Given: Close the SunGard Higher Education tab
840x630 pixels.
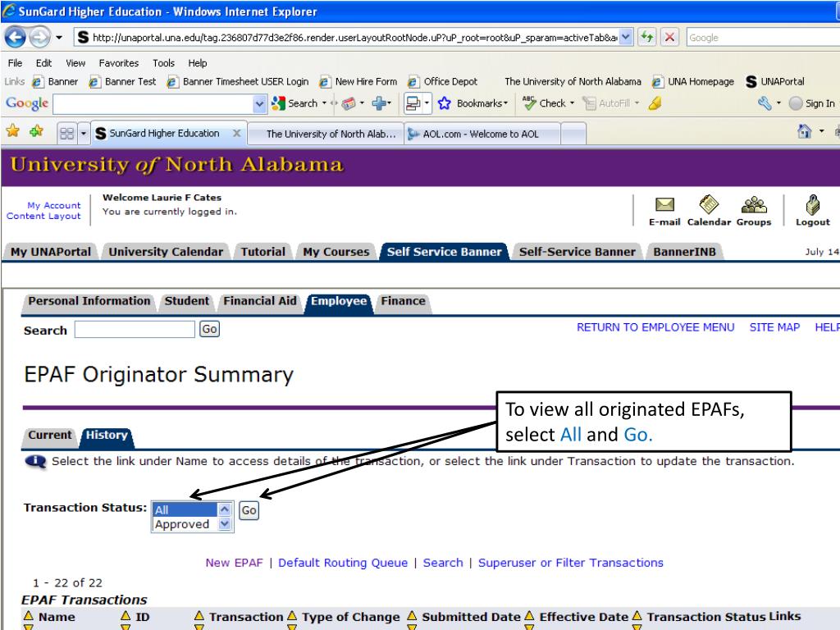Looking at the screenshot, I should (x=237, y=133).
